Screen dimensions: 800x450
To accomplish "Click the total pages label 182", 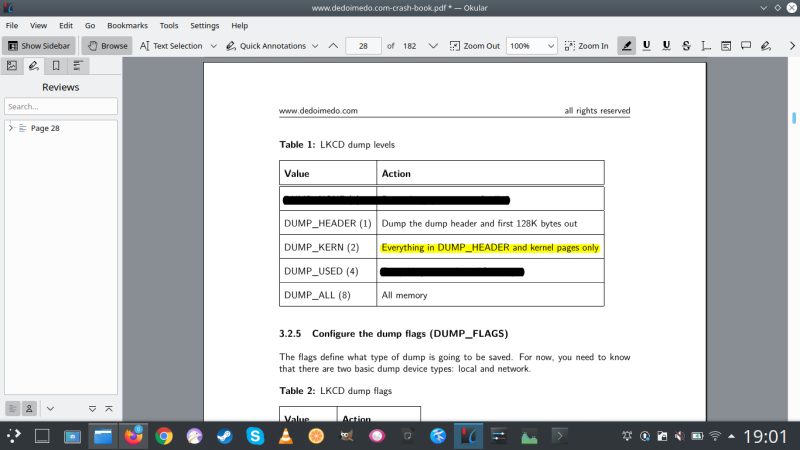I will (x=410, y=46).
